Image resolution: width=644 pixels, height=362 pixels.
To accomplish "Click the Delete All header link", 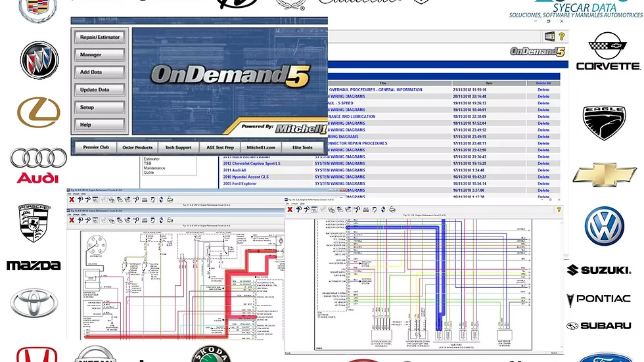I will click(x=543, y=83).
